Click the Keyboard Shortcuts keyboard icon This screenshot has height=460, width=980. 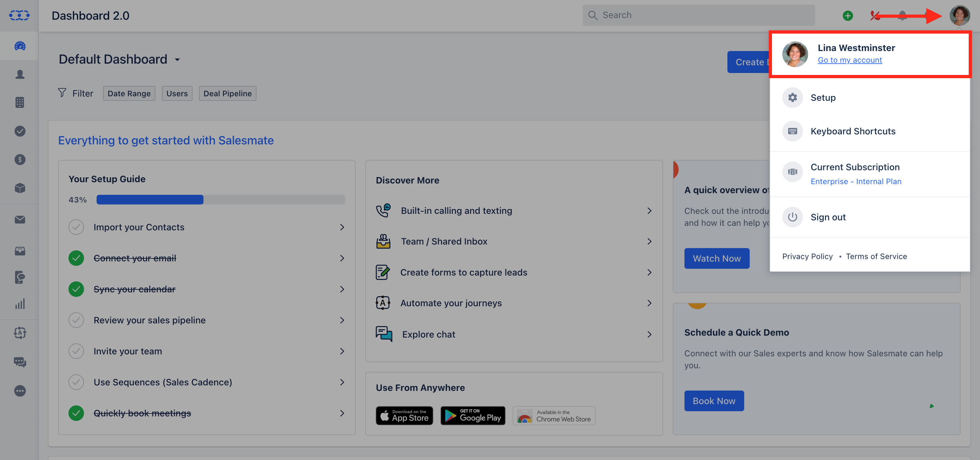tap(792, 131)
